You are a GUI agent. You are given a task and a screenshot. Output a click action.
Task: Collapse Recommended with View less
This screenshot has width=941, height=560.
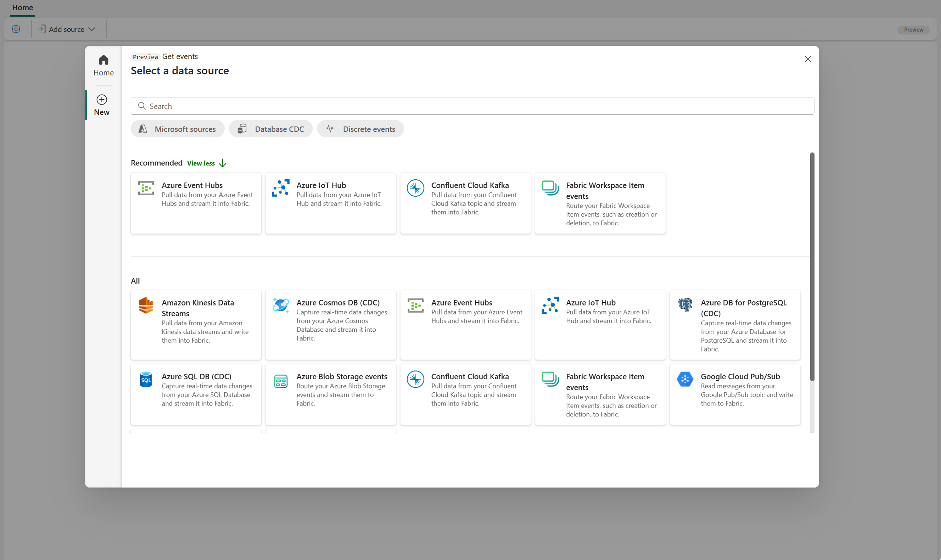[207, 163]
